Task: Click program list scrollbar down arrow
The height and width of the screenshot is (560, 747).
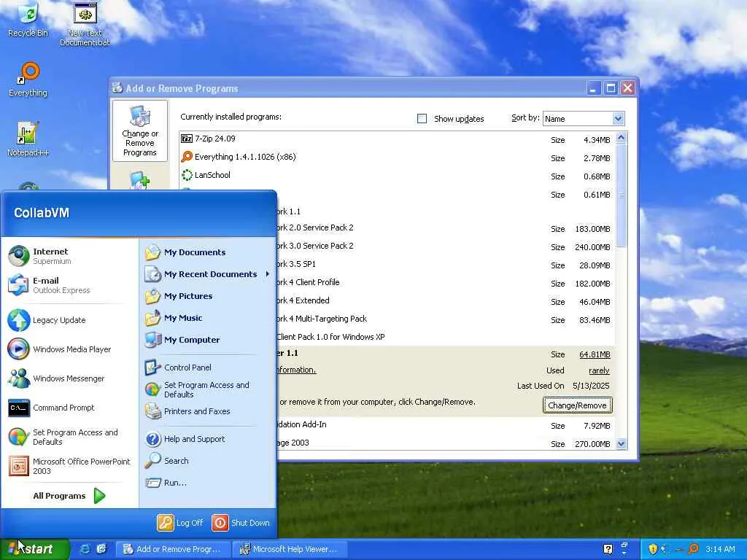Action: point(621,444)
